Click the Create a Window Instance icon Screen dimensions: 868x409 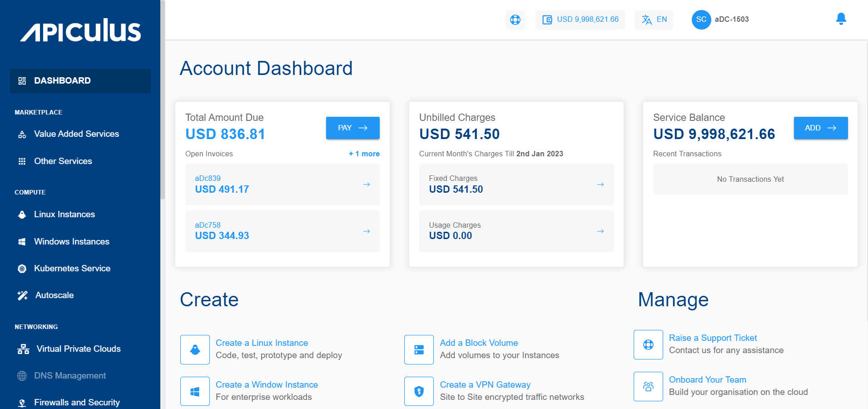pos(195,391)
